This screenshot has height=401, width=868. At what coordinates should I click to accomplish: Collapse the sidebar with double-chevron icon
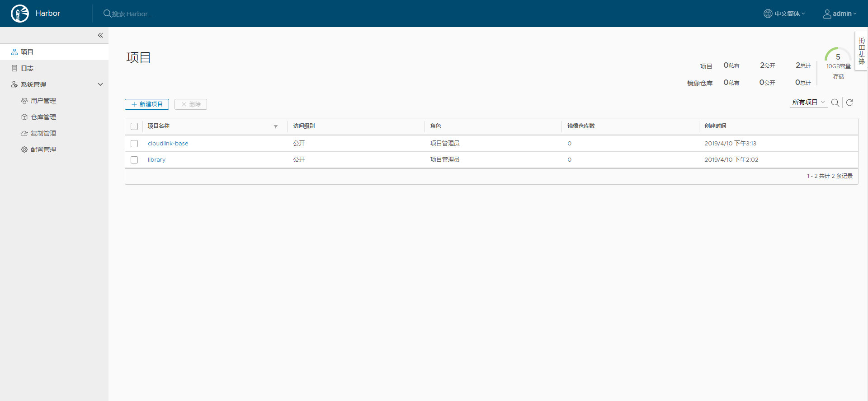[100, 35]
